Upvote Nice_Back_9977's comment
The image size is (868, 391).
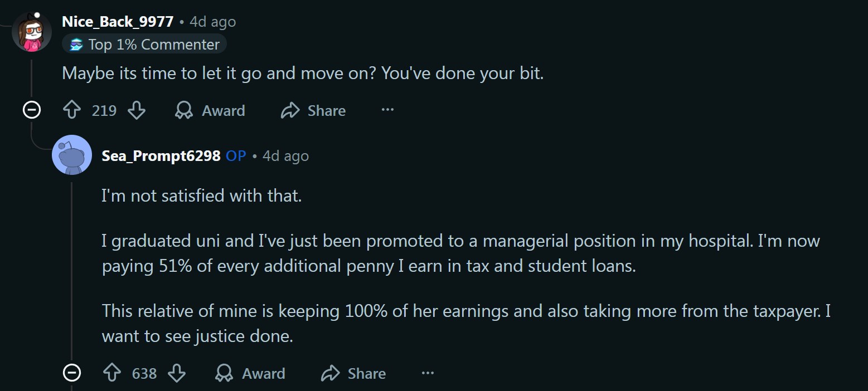(72, 111)
